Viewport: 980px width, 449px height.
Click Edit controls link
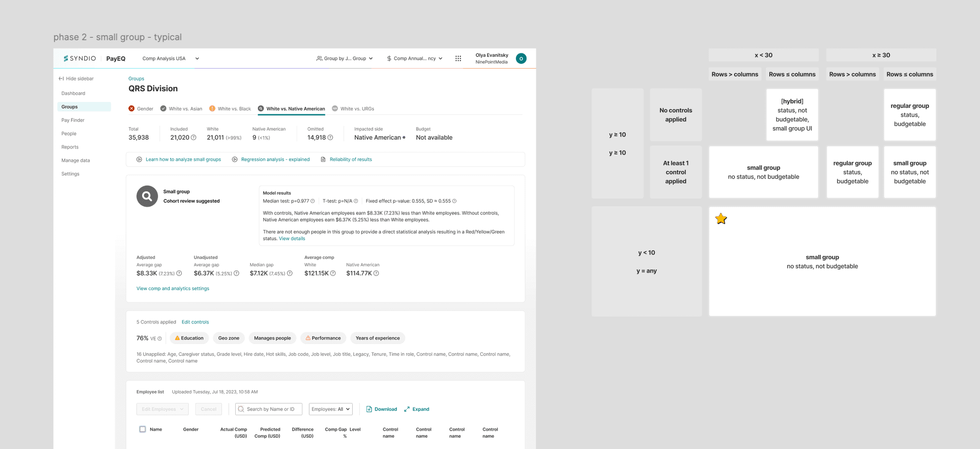[195, 322]
